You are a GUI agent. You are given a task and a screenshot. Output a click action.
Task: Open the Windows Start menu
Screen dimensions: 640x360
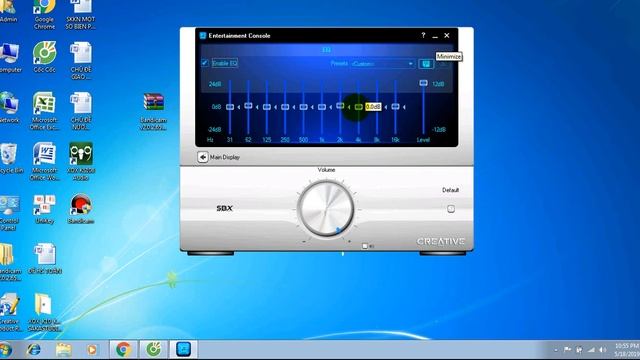tap(6, 350)
